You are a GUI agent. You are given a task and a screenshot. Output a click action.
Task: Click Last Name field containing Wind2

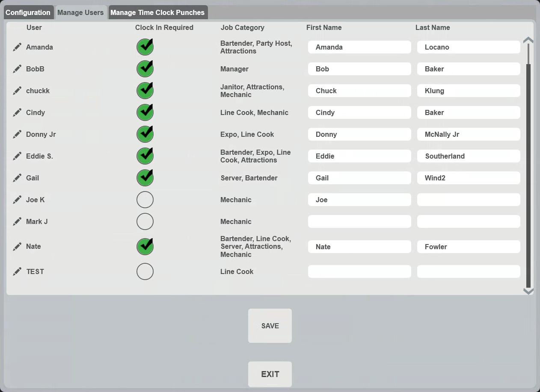pos(469,178)
